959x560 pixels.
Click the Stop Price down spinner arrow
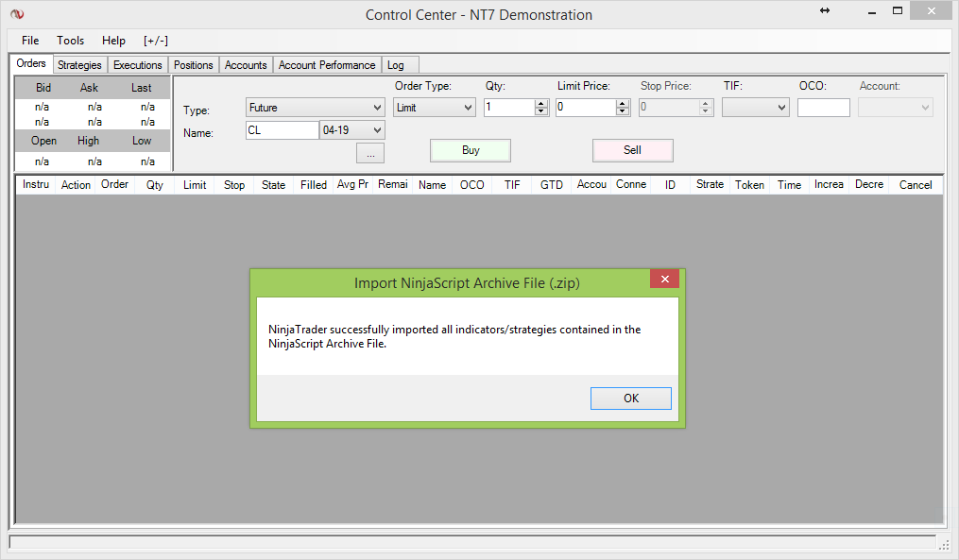tap(706, 111)
